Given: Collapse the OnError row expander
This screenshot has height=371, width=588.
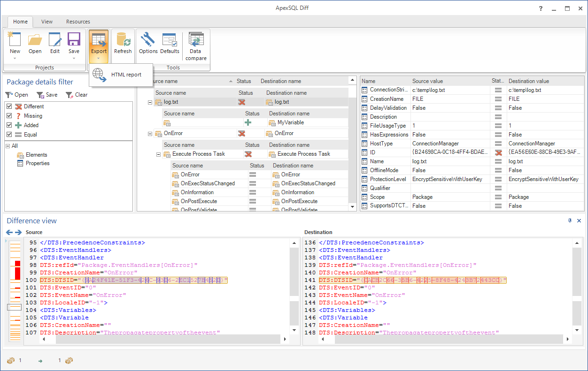Looking at the screenshot, I should [150, 134].
